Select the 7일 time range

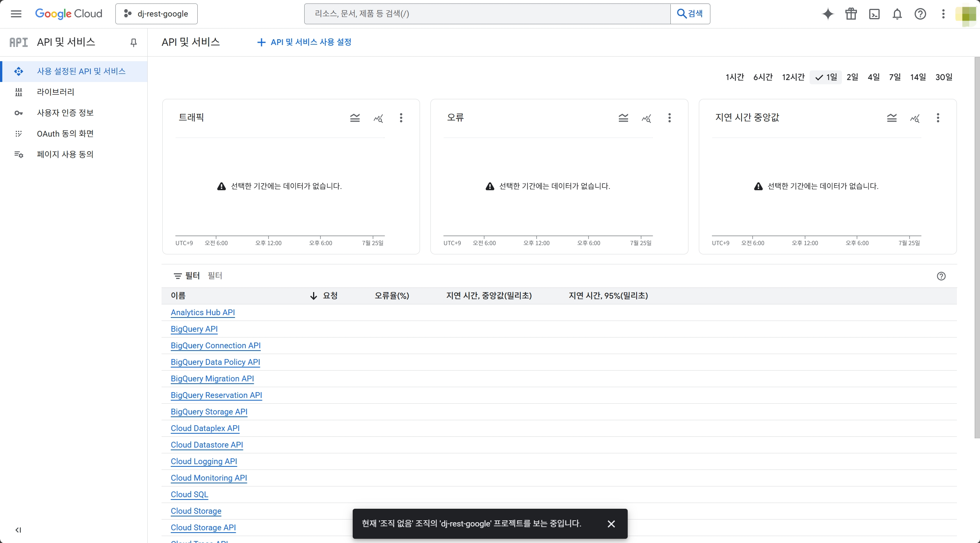pyautogui.click(x=895, y=77)
